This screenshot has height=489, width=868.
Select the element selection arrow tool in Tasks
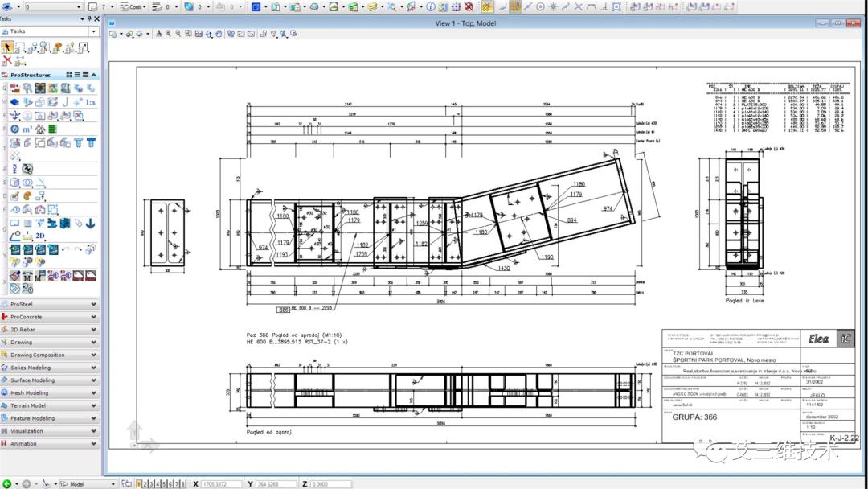[x=8, y=47]
